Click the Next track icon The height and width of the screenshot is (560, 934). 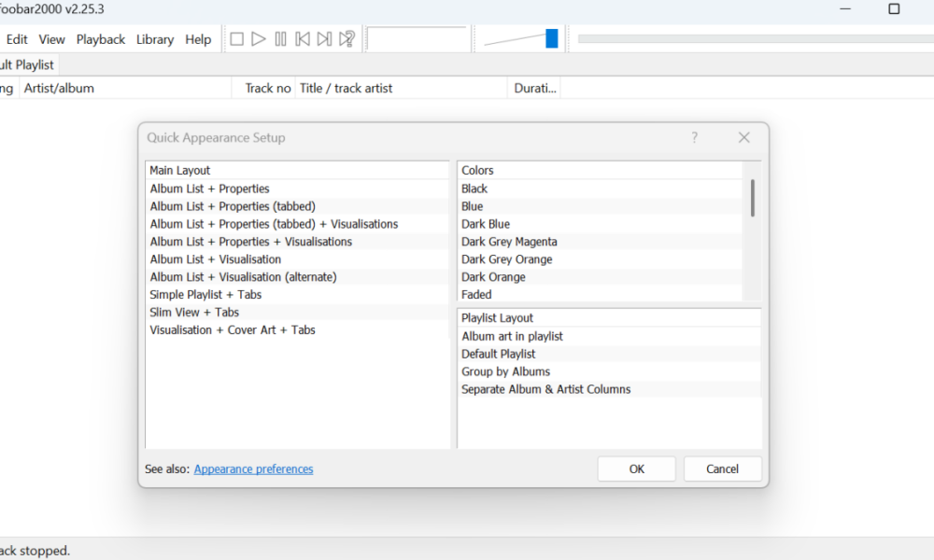pyautogui.click(x=324, y=38)
